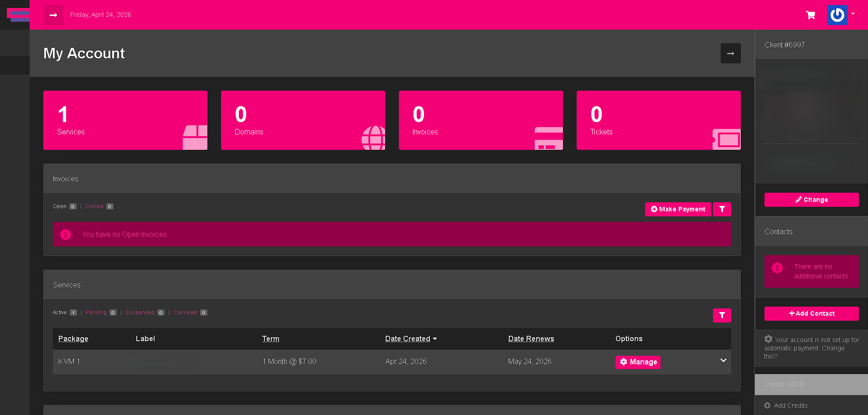Click the blue power-logo avatar image
The width and height of the screenshot is (868, 415).
tap(837, 15)
